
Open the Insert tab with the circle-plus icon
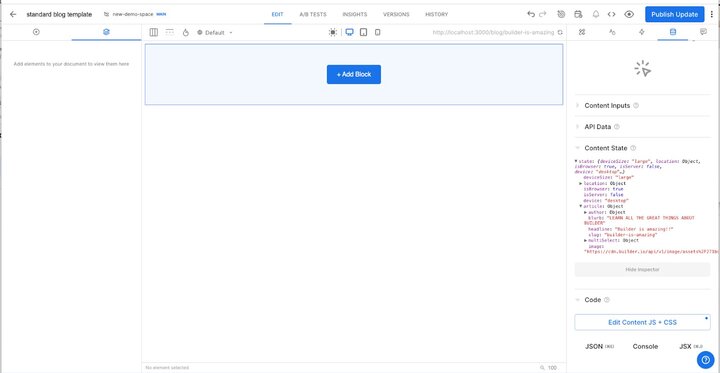(x=36, y=32)
